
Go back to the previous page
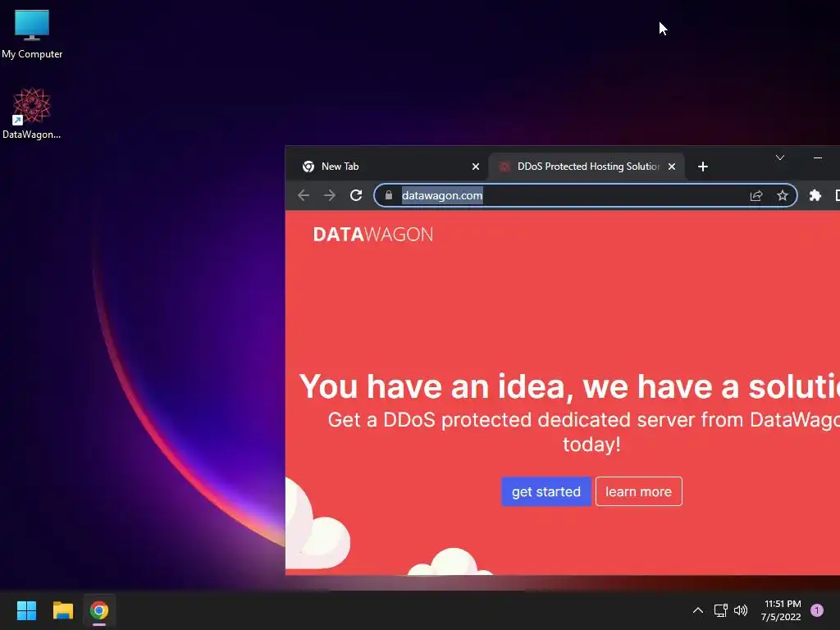[x=304, y=195]
